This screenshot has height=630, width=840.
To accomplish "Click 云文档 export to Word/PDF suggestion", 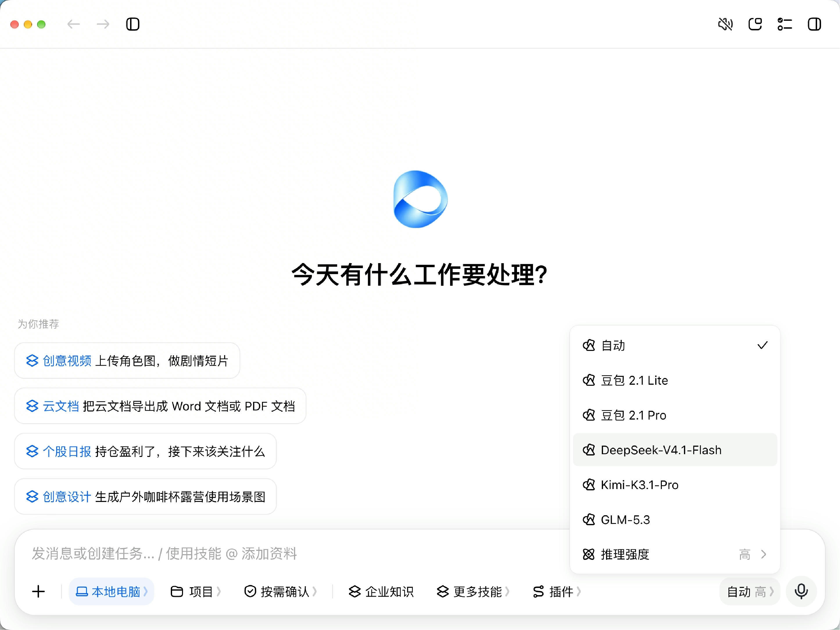I will point(160,406).
